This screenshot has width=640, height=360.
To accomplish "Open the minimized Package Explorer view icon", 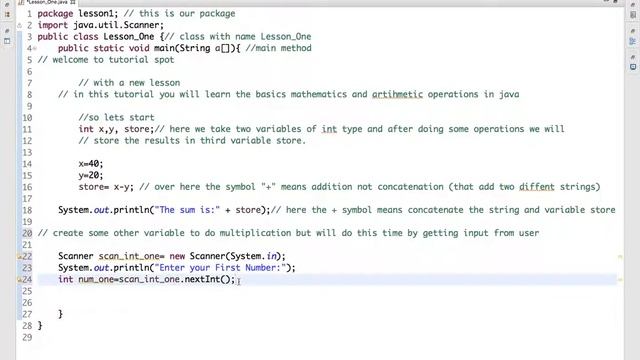I will click(7, 14).
